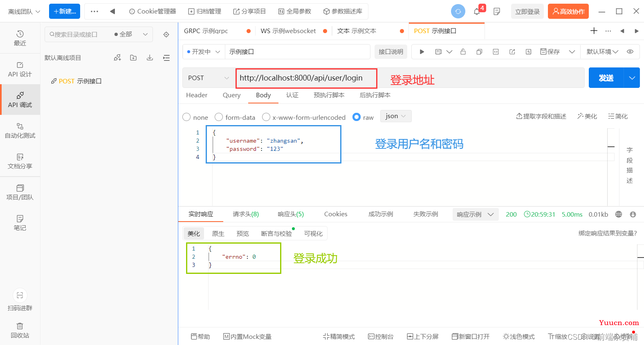Screen dimensions: 644x345
Task: Toggle collapse-all list icon
Action: coord(166,58)
